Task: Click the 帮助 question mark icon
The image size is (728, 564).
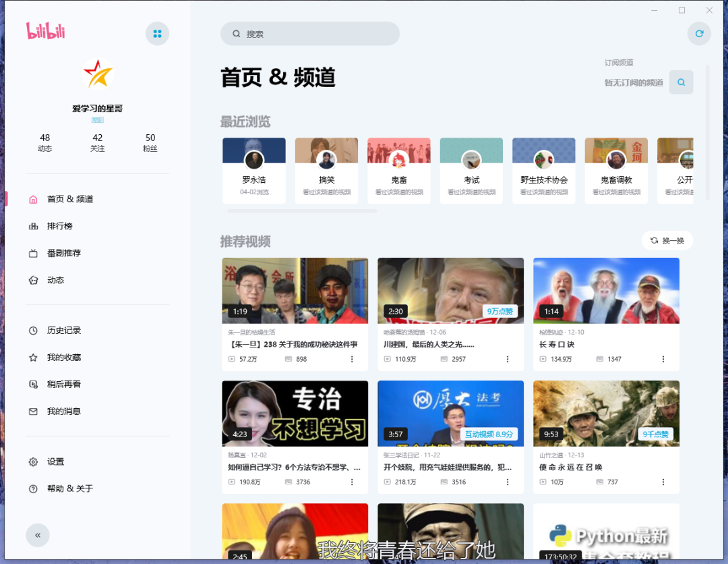Action: (33, 489)
